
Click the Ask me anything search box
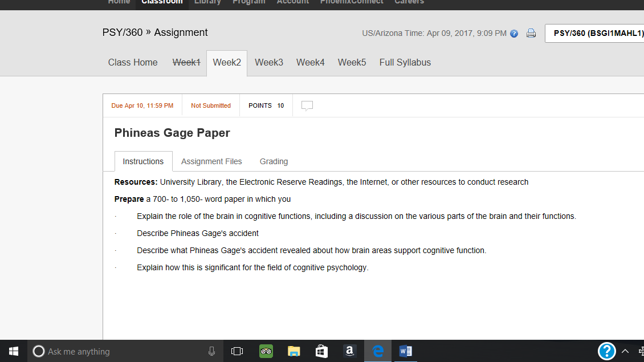[114, 351]
